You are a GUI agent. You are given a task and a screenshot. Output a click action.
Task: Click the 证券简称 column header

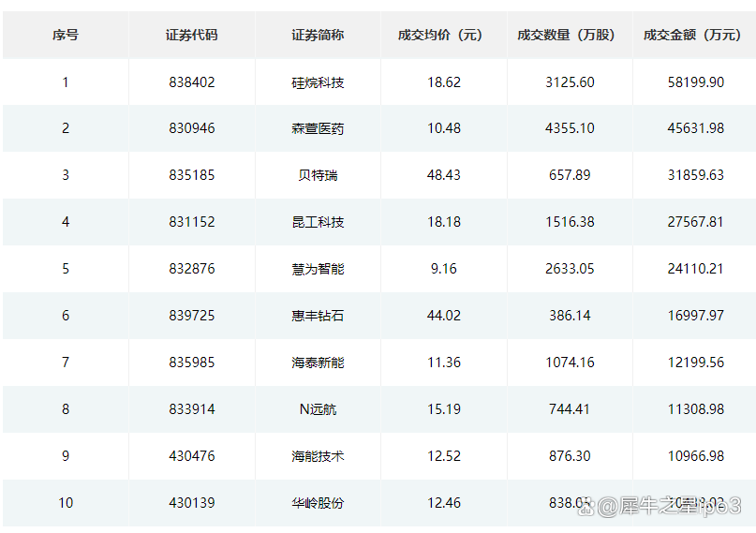[x=318, y=36]
